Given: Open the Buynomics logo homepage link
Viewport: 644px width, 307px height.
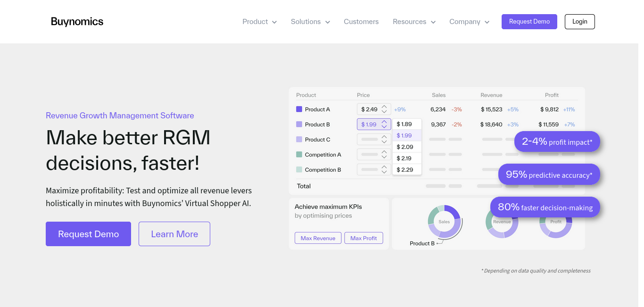Looking at the screenshot, I should tap(77, 22).
